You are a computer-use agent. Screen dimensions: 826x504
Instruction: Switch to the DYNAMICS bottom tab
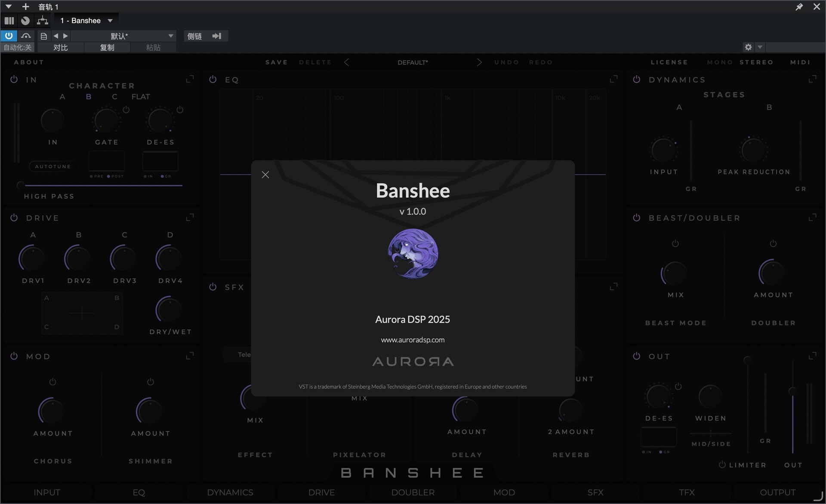pyautogui.click(x=230, y=492)
